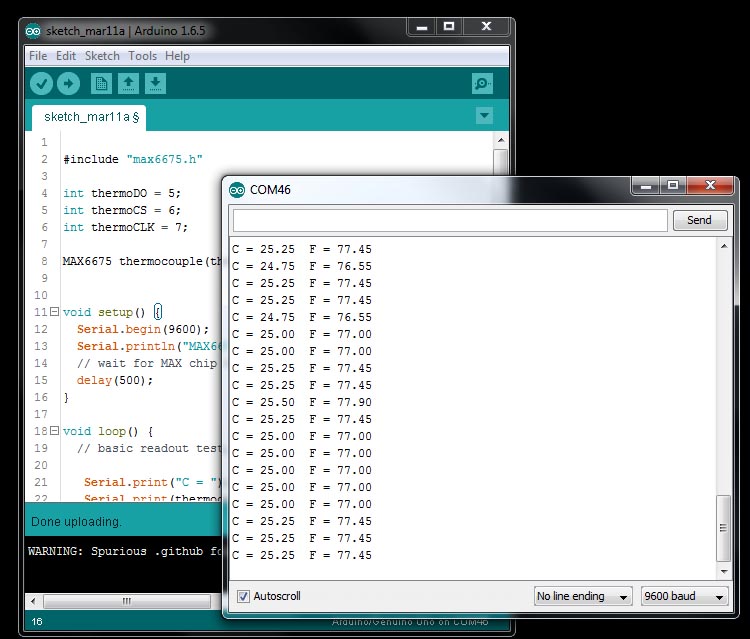Click the Arduino logo in IDE title bar

[x=33, y=29]
